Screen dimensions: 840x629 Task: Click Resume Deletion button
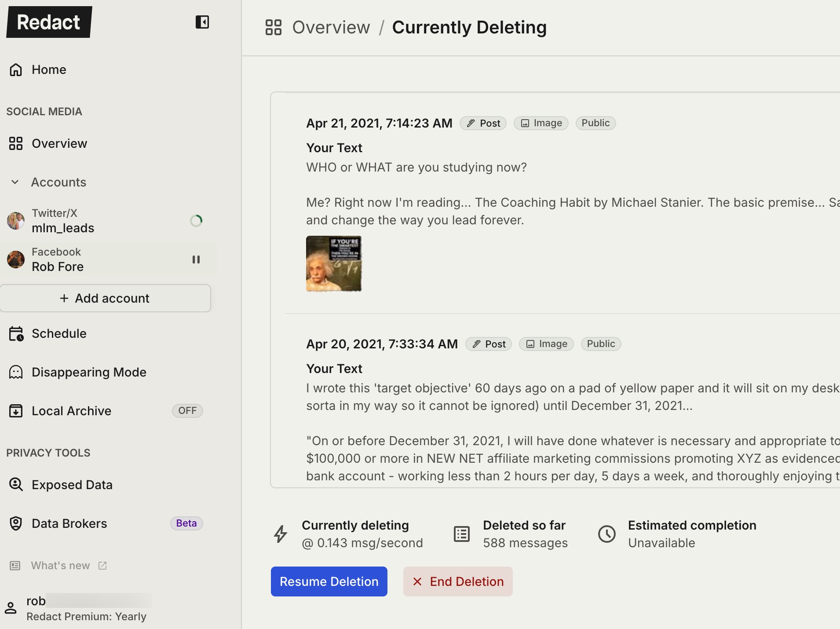pos(329,581)
